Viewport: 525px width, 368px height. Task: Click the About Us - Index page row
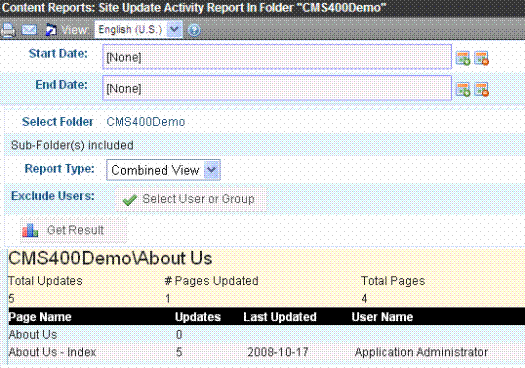pyautogui.click(x=267, y=352)
